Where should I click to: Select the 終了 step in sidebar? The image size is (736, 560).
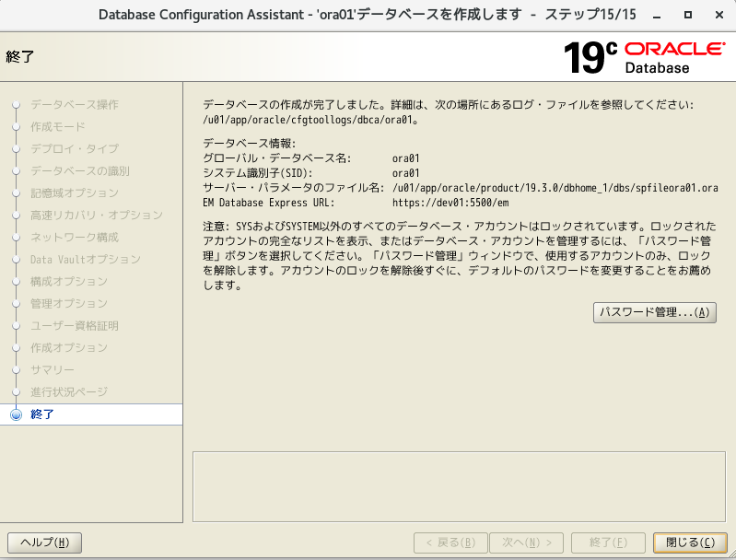coord(91,414)
